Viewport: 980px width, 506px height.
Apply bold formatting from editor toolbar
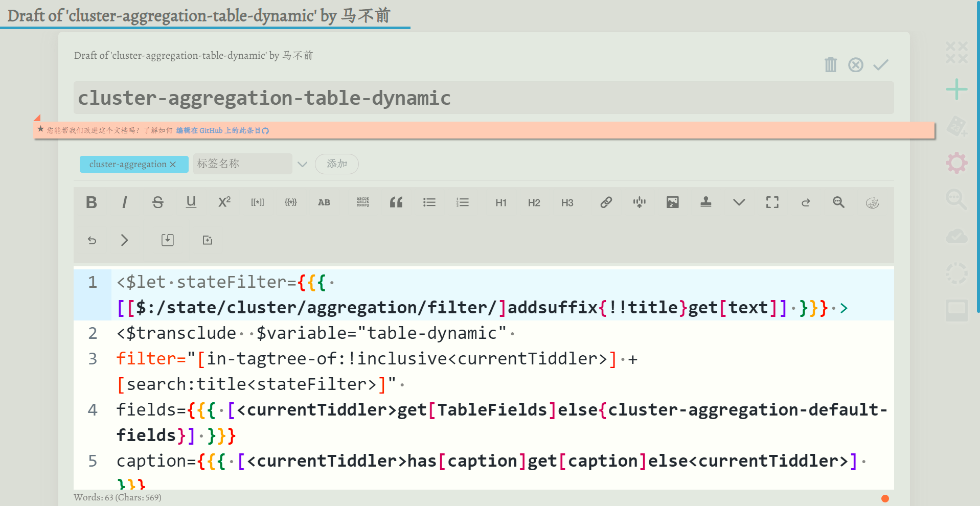(92, 202)
